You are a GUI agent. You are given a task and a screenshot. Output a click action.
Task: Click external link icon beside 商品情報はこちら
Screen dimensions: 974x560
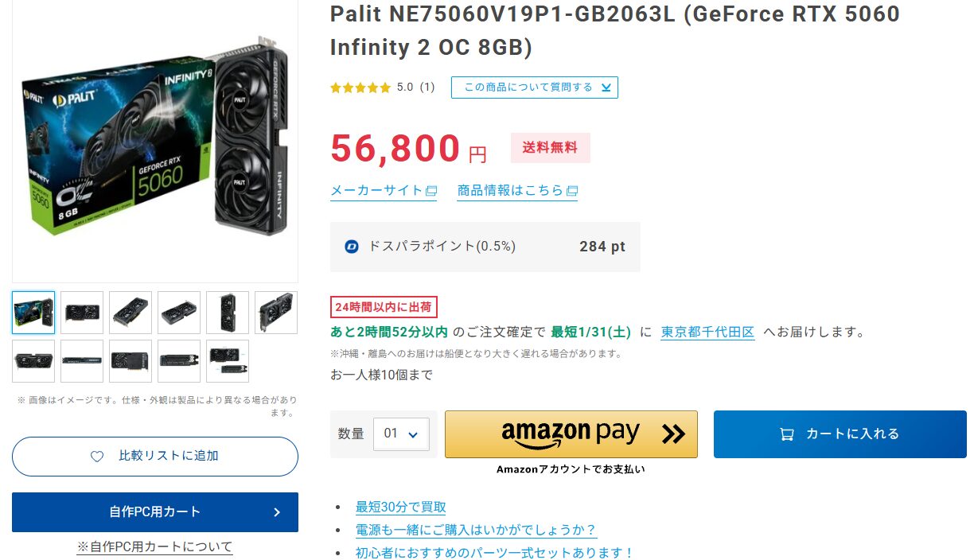(571, 191)
